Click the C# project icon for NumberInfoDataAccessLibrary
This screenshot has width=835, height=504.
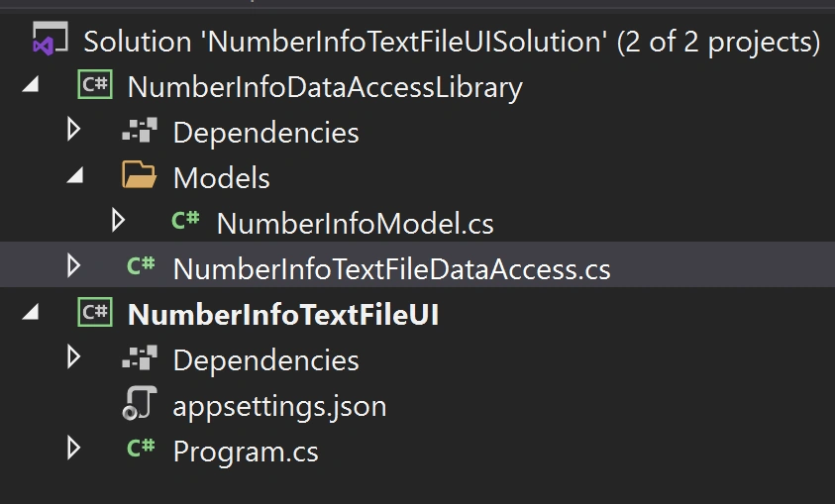tap(95, 84)
